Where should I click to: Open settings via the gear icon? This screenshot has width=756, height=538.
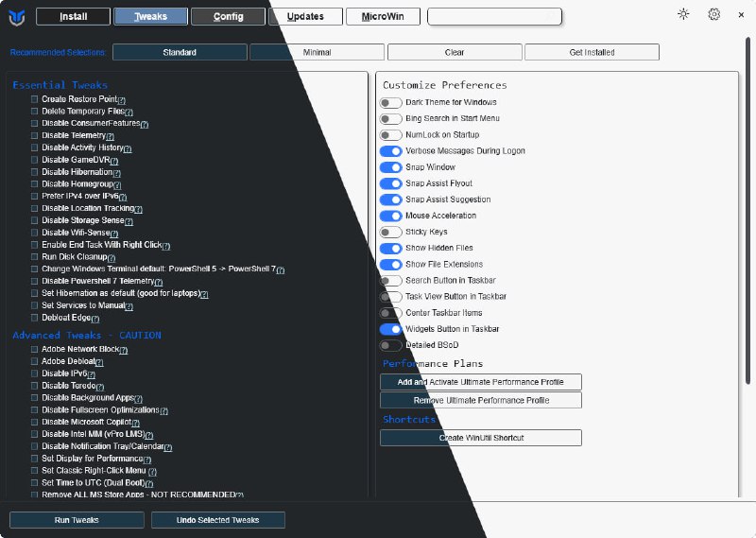coord(714,14)
